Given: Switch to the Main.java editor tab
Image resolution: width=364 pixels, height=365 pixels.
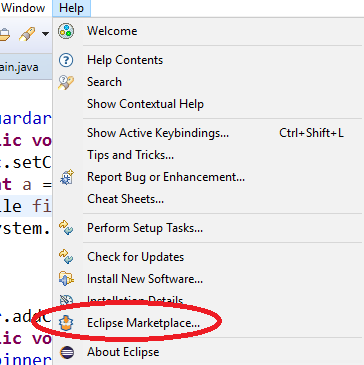Looking at the screenshot, I should pos(19,68).
